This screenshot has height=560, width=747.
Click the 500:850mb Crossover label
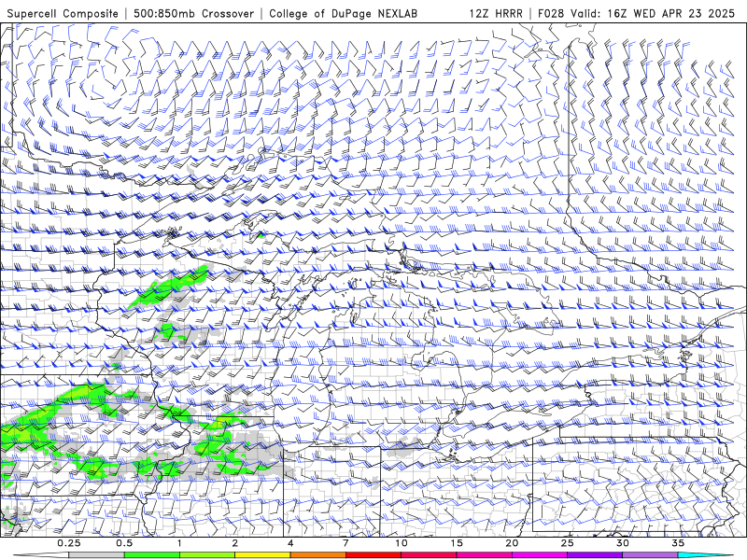coord(193,13)
